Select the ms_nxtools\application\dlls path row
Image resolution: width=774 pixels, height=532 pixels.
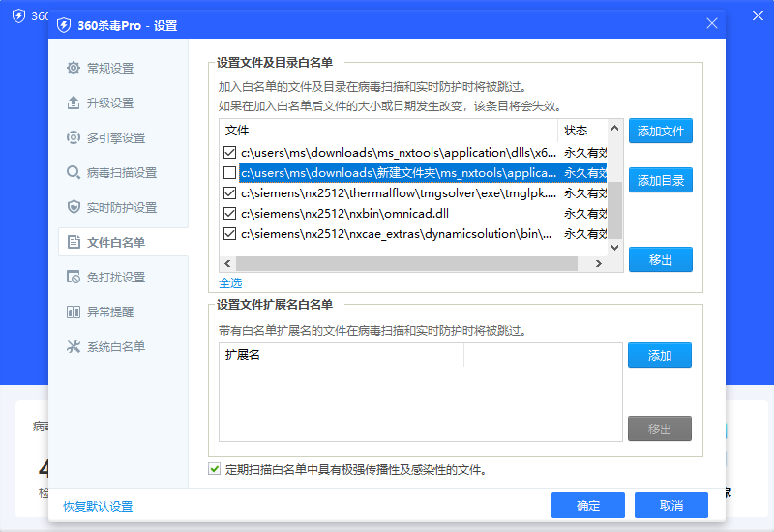coord(414,153)
